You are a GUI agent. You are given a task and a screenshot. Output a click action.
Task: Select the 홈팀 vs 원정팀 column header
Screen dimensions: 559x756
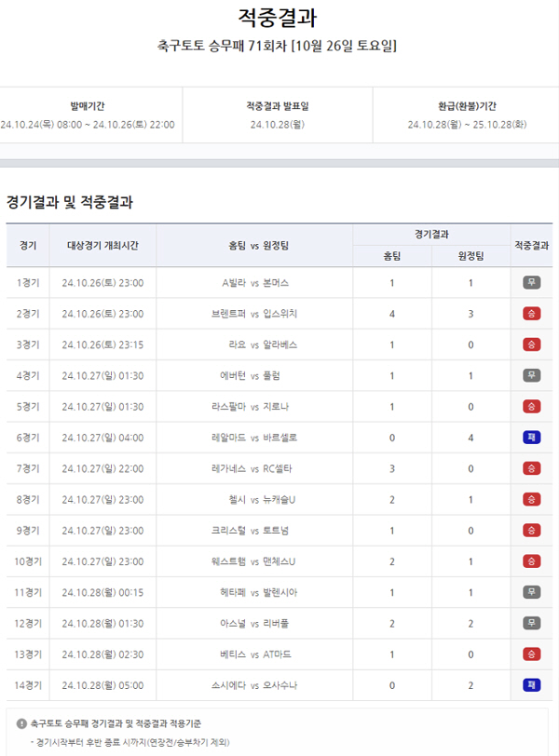click(x=254, y=245)
